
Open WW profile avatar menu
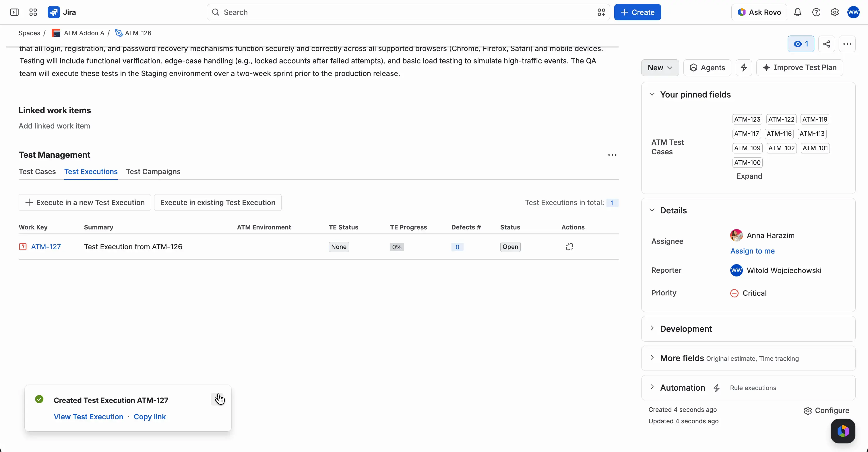pos(854,12)
